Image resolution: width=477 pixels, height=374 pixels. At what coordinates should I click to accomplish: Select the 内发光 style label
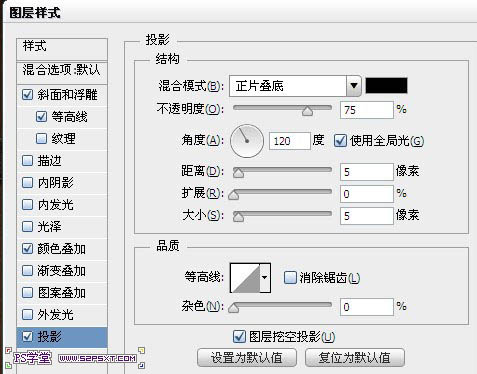56,205
